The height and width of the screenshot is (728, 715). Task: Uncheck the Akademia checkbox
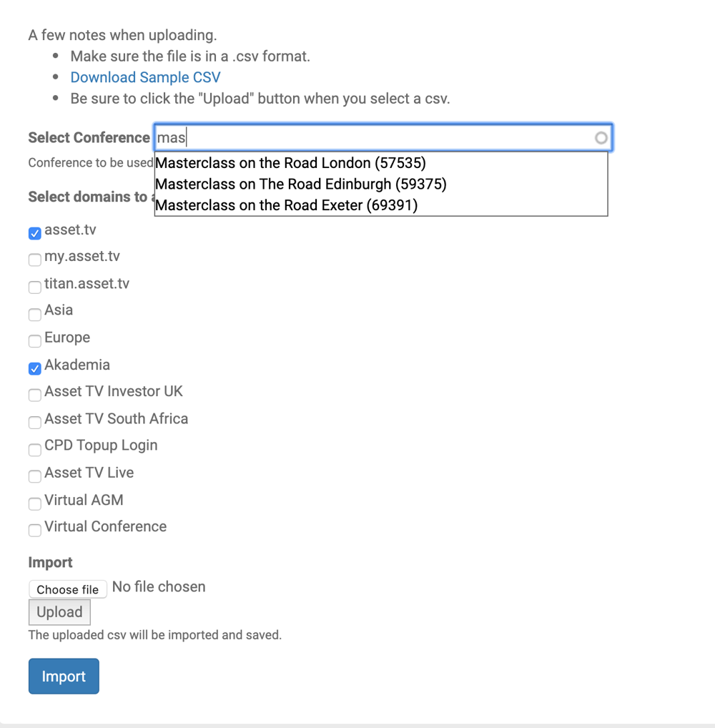click(x=35, y=368)
